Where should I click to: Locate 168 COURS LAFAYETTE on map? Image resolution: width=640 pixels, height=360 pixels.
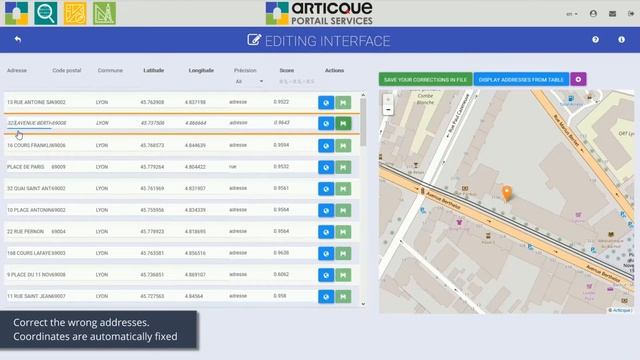coord(326,253)
